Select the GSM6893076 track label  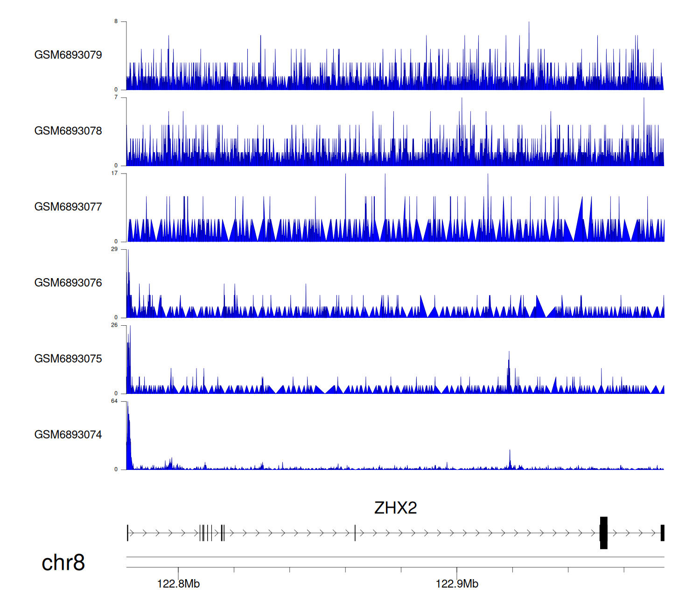68,283
